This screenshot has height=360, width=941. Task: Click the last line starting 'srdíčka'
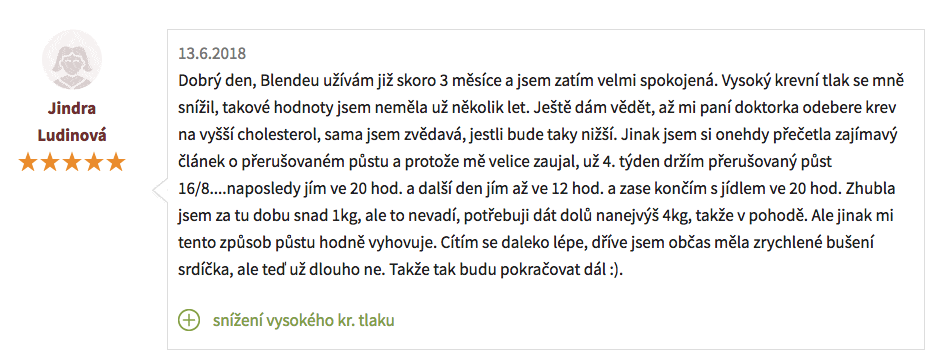(401, 271)
